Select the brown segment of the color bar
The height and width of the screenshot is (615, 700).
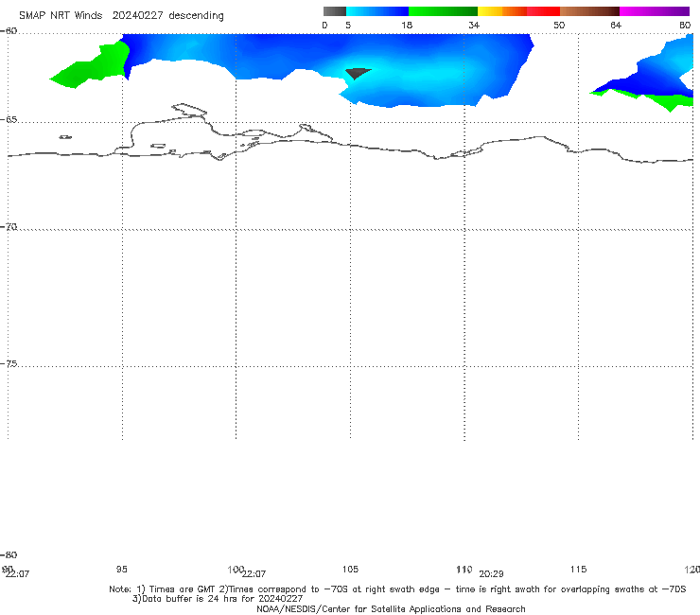coord(589,11)
